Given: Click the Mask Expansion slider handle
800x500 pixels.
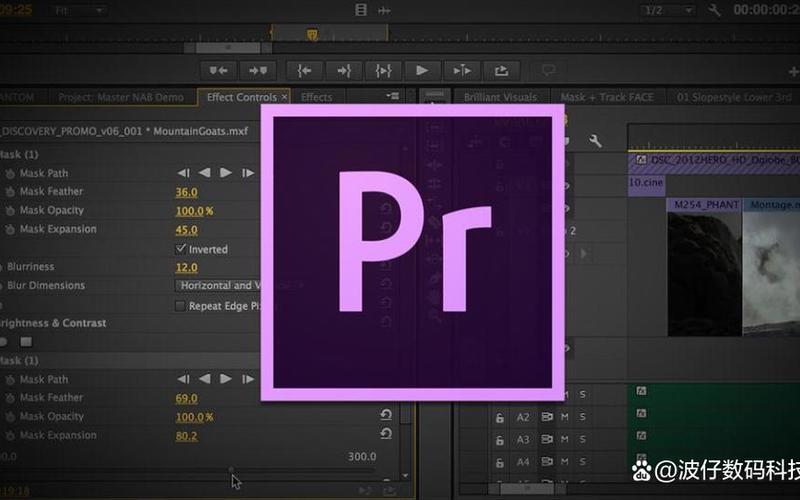Looking at the screenshot, I should 231,469.
